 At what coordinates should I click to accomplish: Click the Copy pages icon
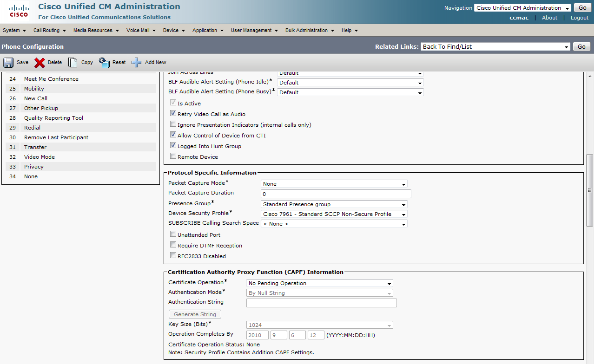click(73, 63)
